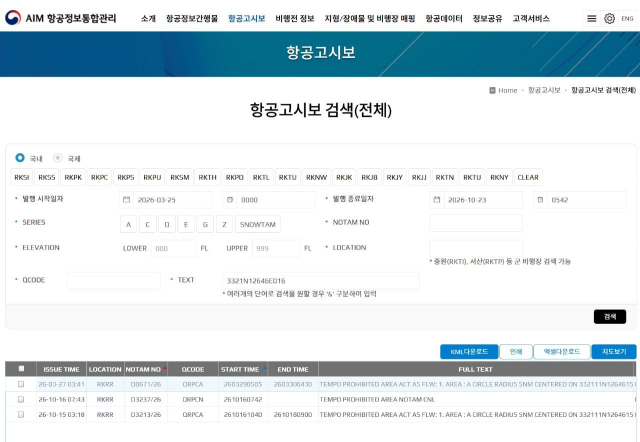Choose series Z
This screenshot has width=640, height=442.
[224, 224]
